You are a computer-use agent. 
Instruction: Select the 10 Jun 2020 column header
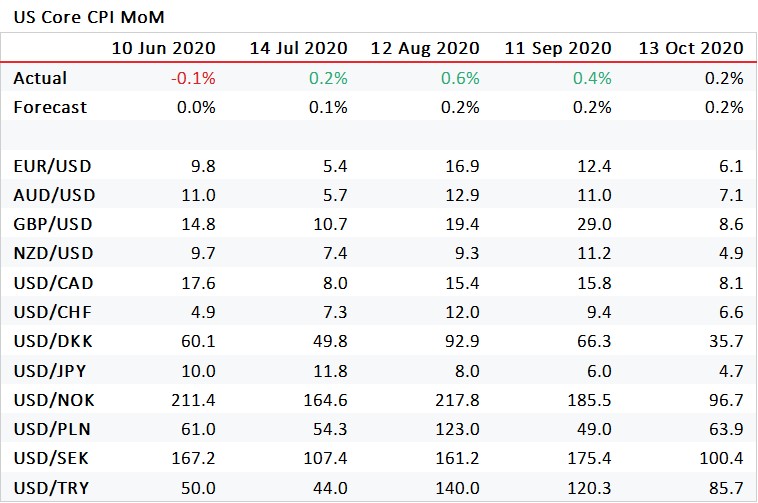tap(163, 48)
